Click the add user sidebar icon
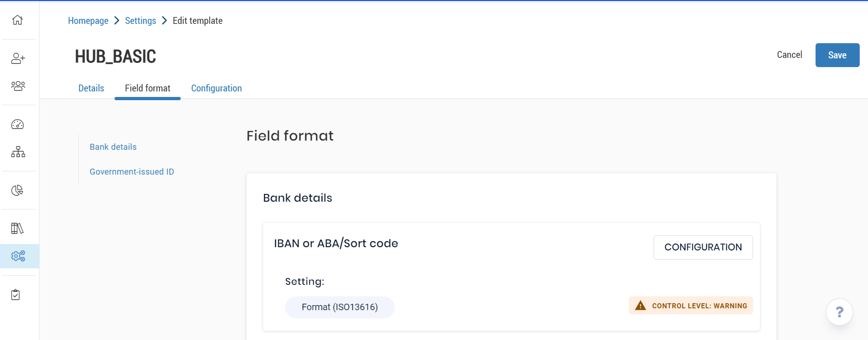 [18, 58]
